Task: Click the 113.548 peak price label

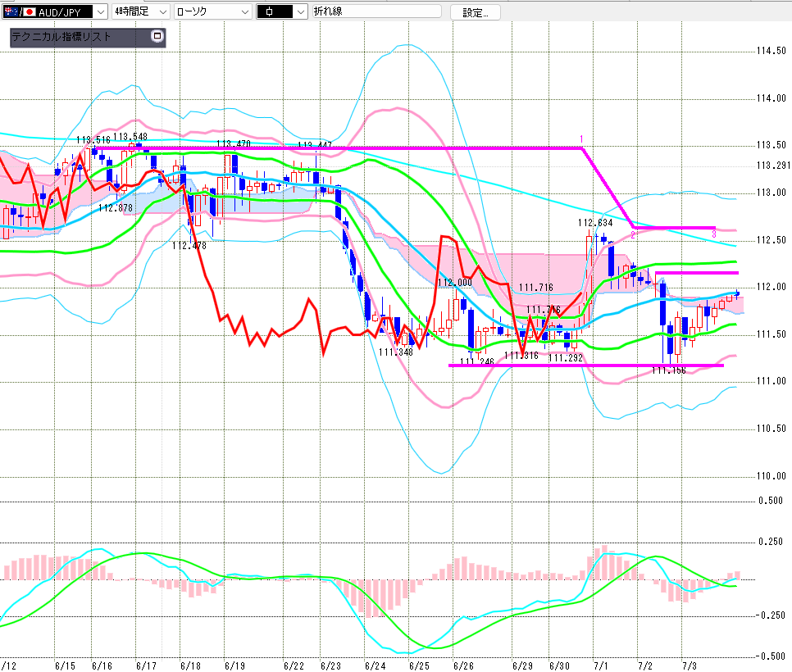Action: point(130,137)
